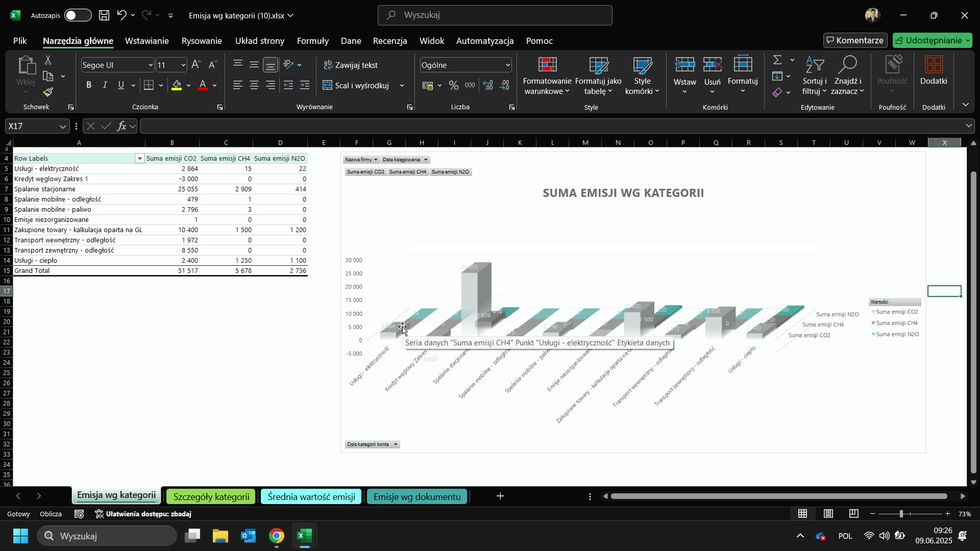The width and height of the screenshot is (980, 551).
Task: Open the Komentarze comments button
Action: (855, 40)
